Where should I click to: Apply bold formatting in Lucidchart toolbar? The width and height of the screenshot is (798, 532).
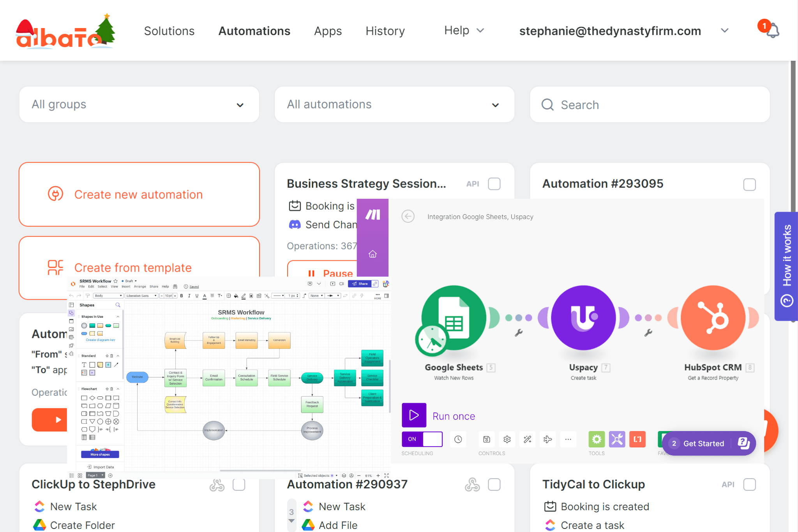(x=182, y=296)
